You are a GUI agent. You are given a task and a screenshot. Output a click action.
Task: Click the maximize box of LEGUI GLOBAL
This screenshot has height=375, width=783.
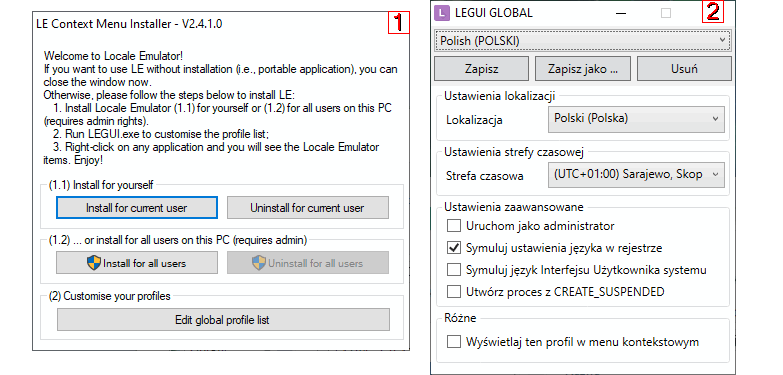[666, 13]
